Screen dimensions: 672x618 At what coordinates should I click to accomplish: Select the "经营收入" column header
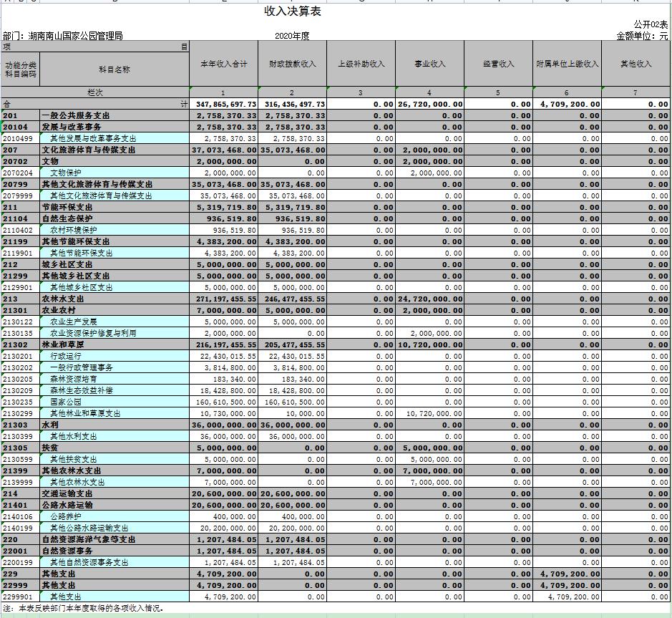498,64
